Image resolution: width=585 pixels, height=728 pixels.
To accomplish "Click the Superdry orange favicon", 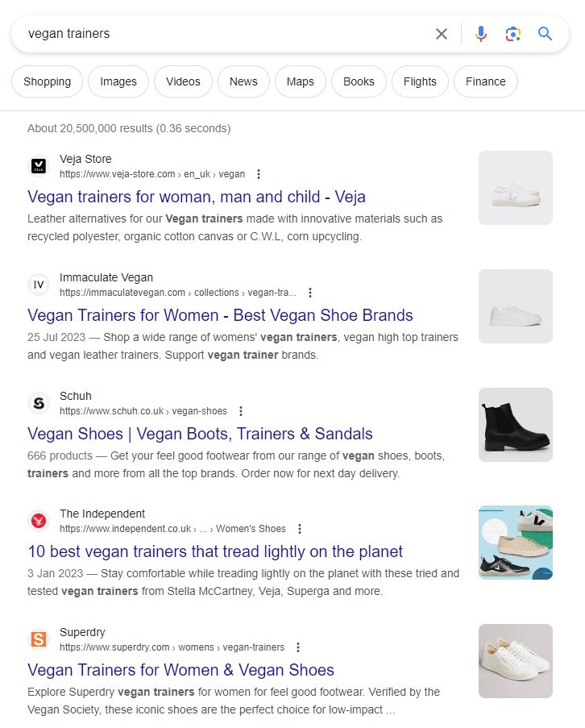I will click(39, 639).
